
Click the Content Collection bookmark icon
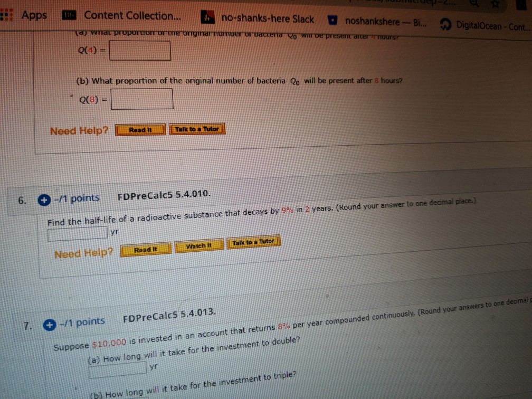(x=70, y=15)
